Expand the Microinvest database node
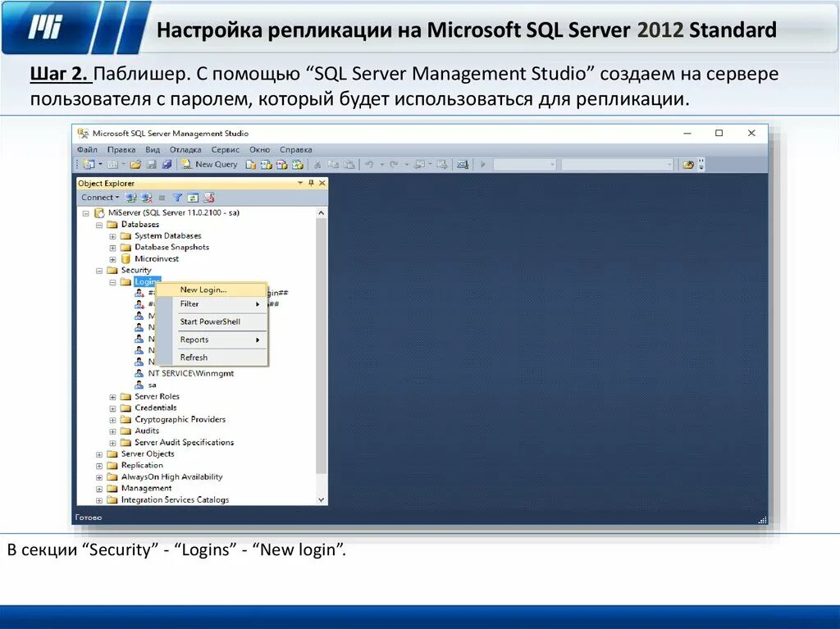840x629 pixels. [x=112, y=259]
